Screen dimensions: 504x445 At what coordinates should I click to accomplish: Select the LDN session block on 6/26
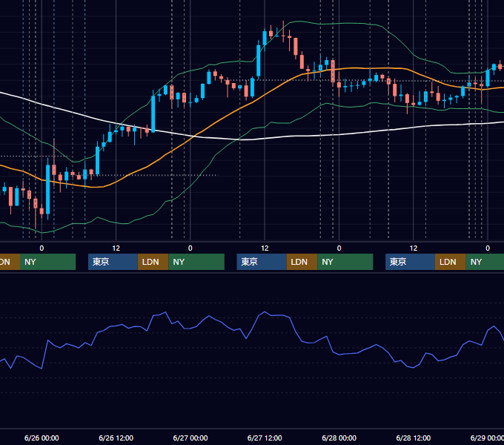point(153,262)
